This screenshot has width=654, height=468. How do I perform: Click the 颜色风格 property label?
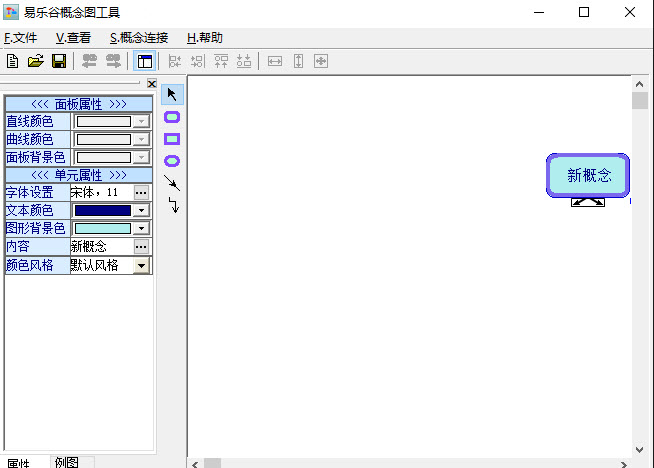click(38, 265)
